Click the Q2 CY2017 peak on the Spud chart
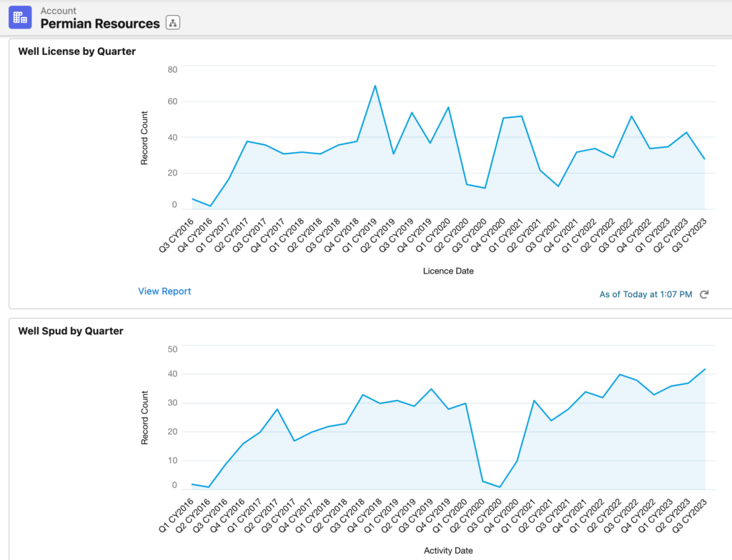The width and height of the screenshot is (732, 560). point(277,409)
